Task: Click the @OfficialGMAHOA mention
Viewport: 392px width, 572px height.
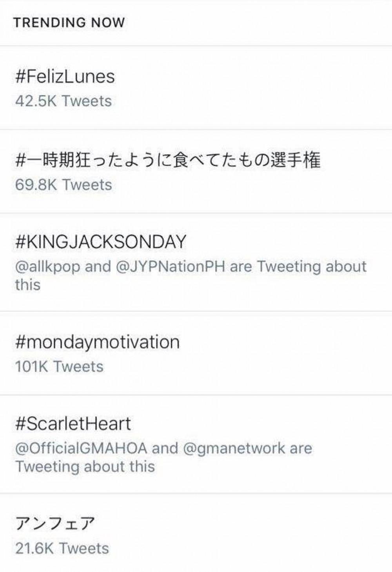Action: [81, 448]
